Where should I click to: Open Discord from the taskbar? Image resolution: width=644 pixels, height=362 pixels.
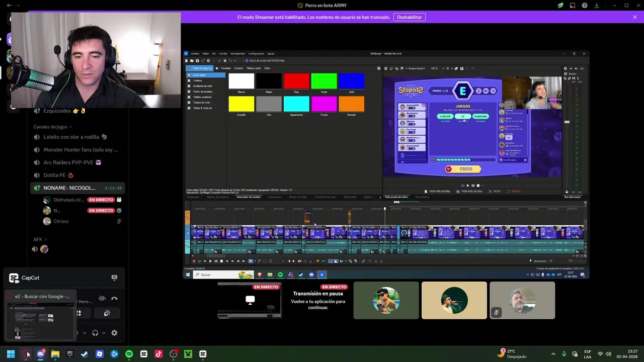tap(41, 354)
